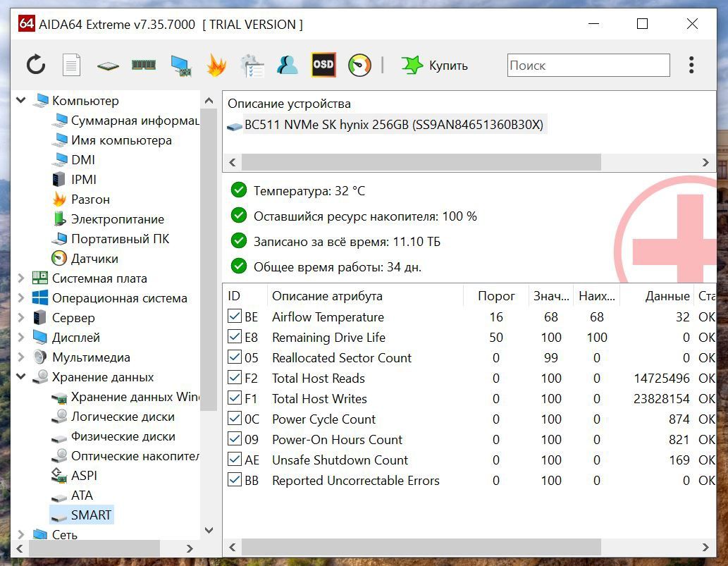Uncheck the Airflow Temperature attribute checkbox

[235, 316]
